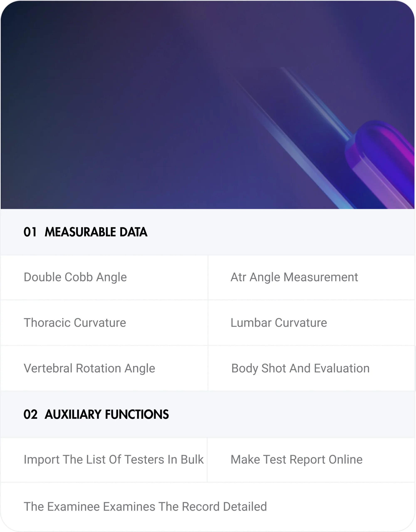Click Vertebral Rotation Angle
The height and width of the screenshot is (532, 416).
(89, 368)
